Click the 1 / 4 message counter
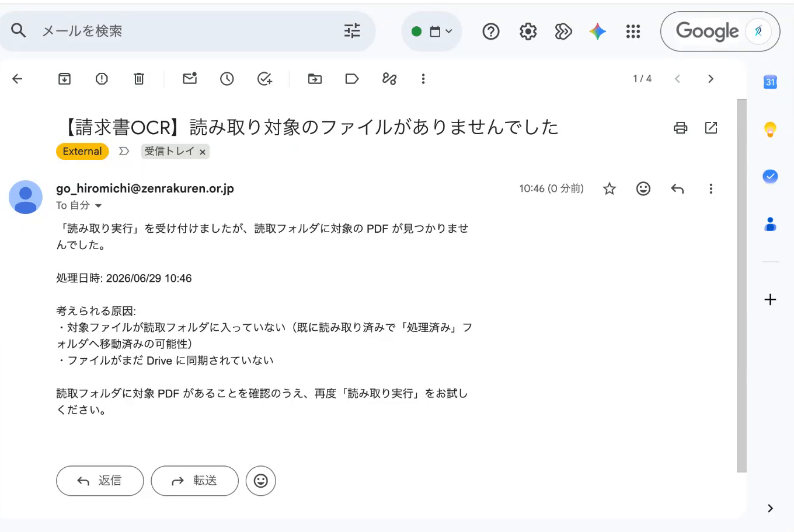The image size is (794, 532). (x=642, y=79)
